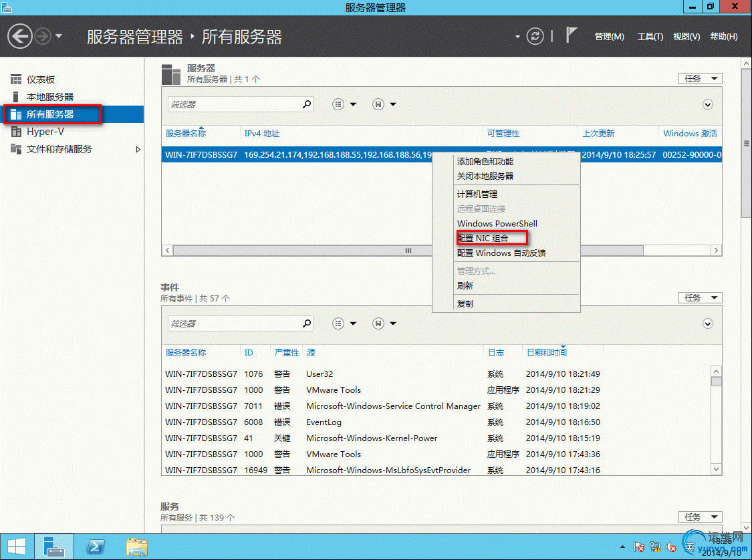
Task: Click search icon in events filter
Action: [x=307, y=323]
